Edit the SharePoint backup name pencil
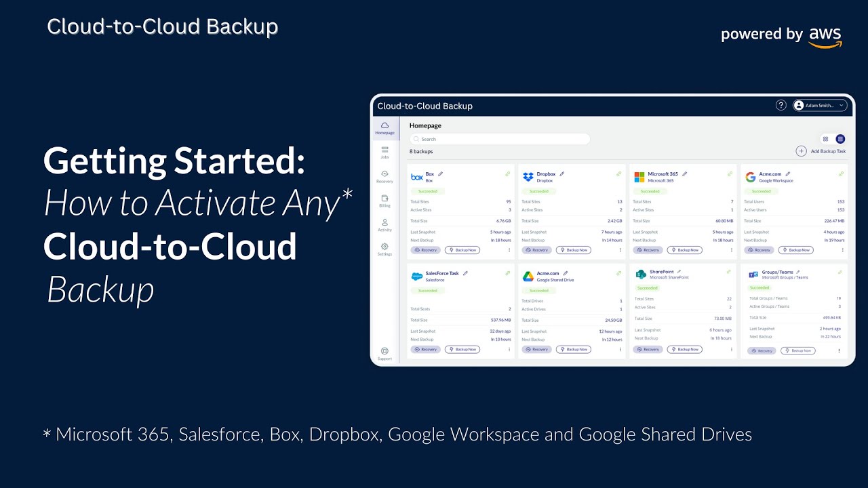The image size is (868, 488). tap(679, 272)
